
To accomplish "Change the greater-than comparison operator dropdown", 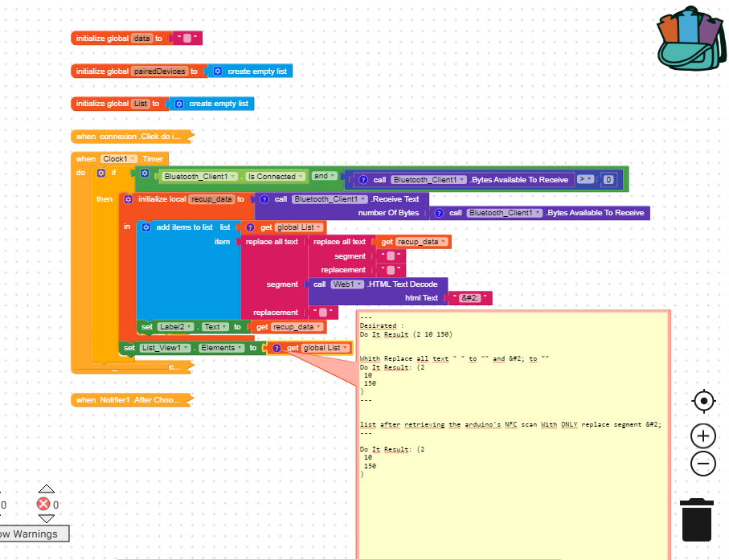I will (585, 179).
